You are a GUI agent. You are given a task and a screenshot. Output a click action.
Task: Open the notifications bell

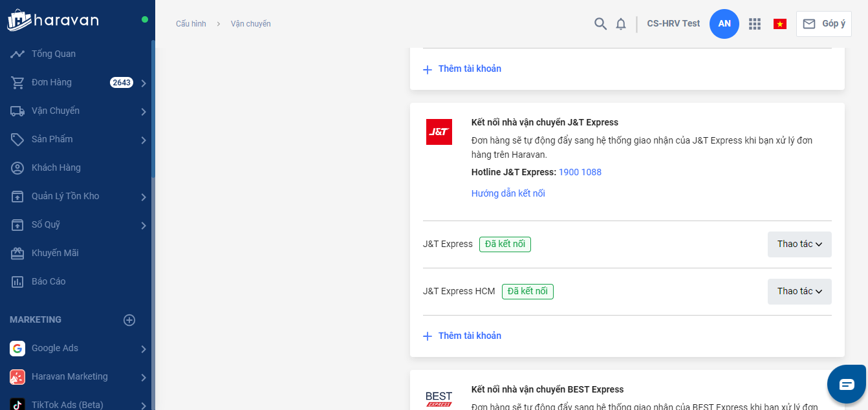pos(621,24)
